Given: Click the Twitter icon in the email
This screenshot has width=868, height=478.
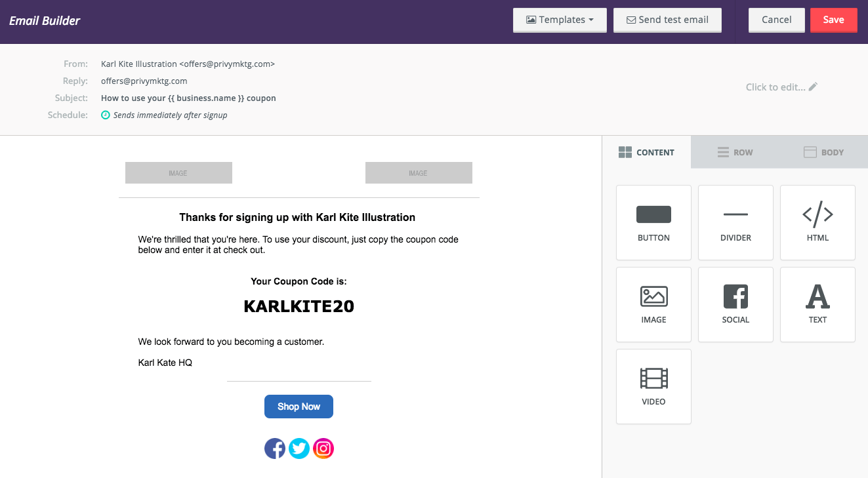Looking at the screenshot, I should [299, 448].
